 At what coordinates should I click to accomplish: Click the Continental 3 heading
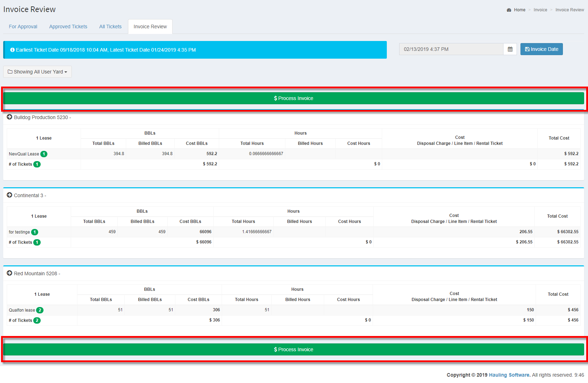click(30, 195)
